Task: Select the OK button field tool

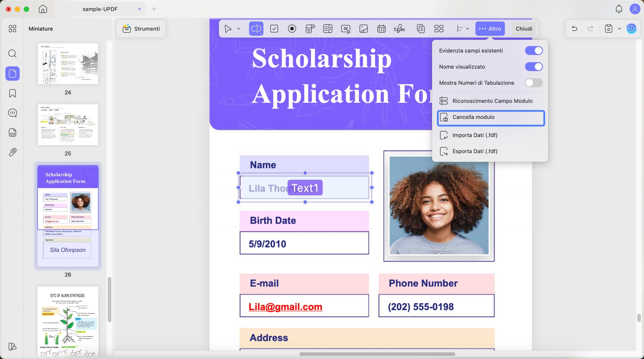Action: tap(346, 29)
